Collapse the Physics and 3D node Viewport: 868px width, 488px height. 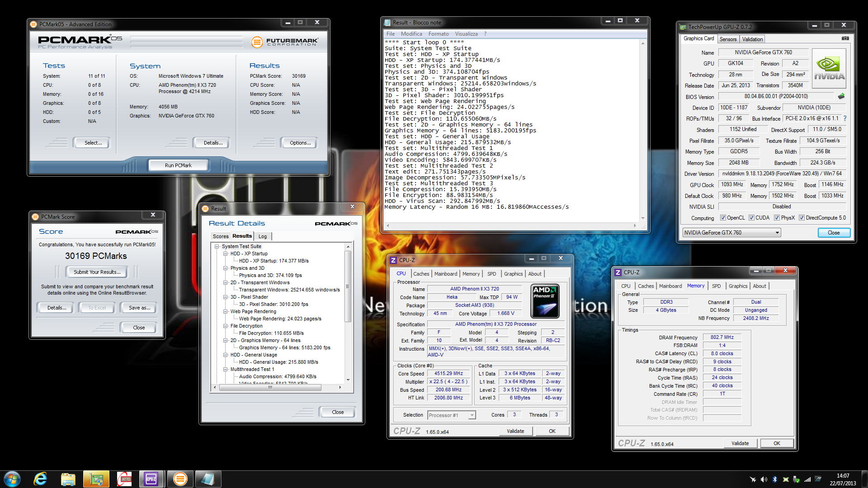tap(226, 268)
